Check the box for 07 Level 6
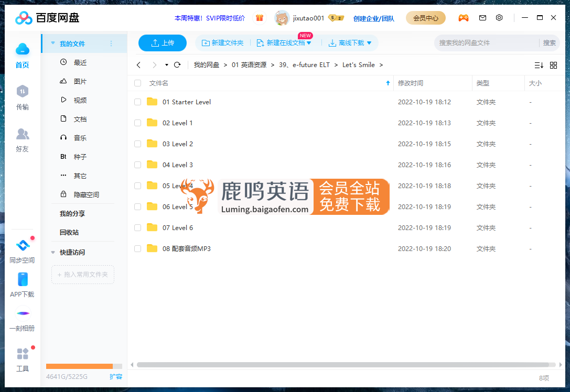The image size is (570, 392). point(138,228)
